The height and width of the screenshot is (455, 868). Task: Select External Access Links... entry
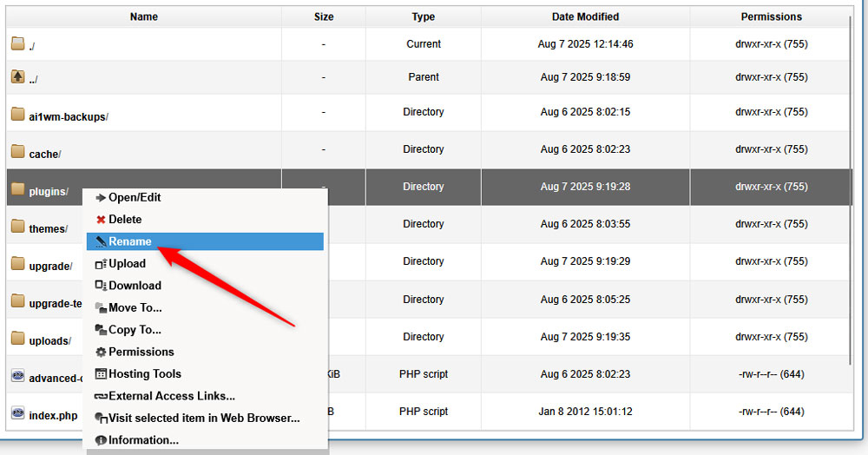point(205,396)
